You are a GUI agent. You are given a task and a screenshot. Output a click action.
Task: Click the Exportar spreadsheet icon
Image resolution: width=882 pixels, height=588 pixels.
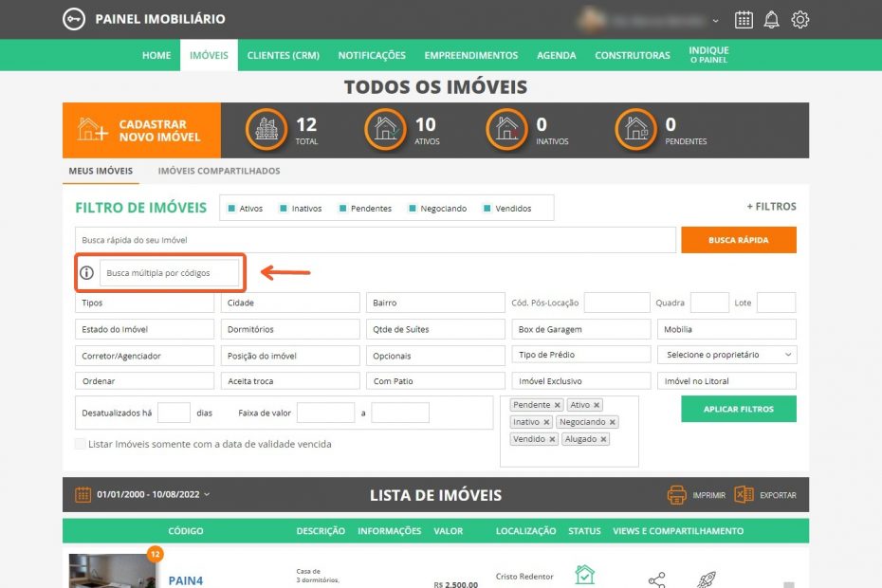[x=744, y=495]
